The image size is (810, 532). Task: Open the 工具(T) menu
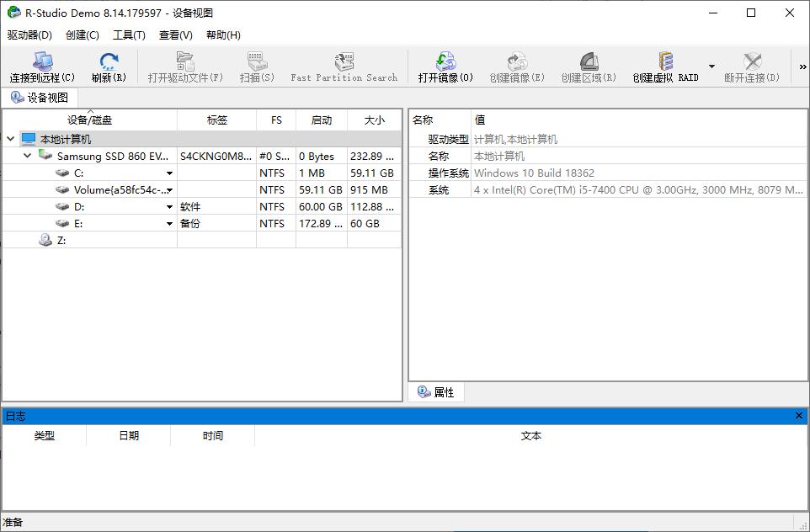click(129, 35)
